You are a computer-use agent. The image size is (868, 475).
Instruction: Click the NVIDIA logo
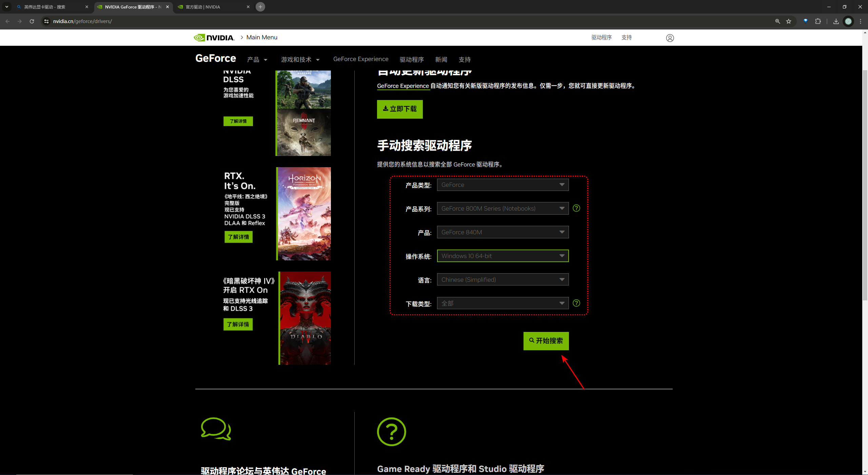pos(214,38)
